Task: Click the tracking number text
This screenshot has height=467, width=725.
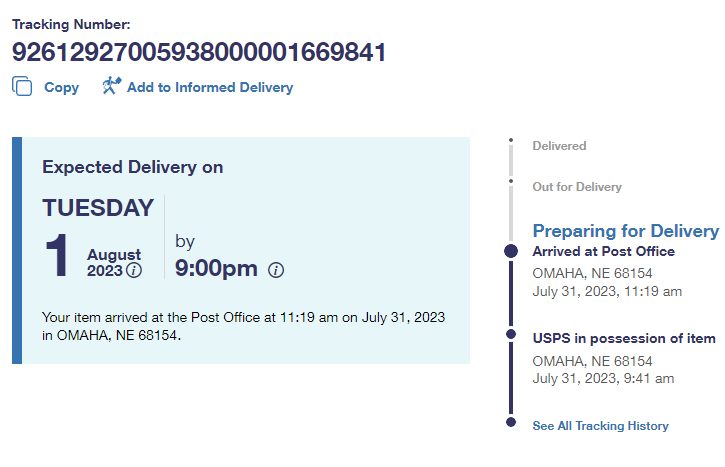Action: pos(199,52)
